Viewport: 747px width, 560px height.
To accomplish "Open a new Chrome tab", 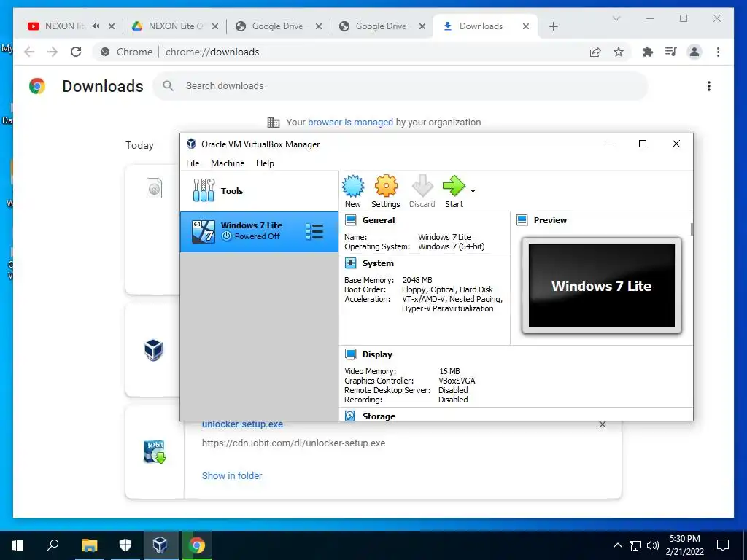I will pos(554,26).
